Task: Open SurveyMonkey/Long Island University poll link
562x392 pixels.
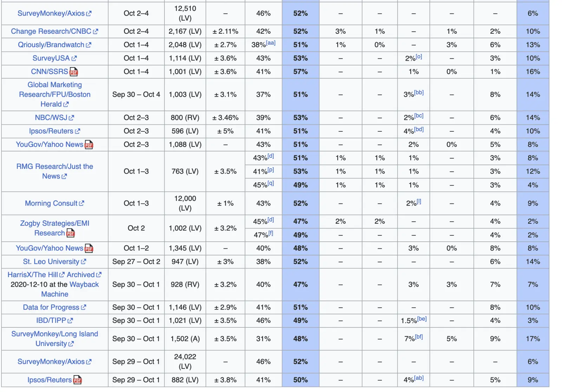Action: tap(54, 339)
